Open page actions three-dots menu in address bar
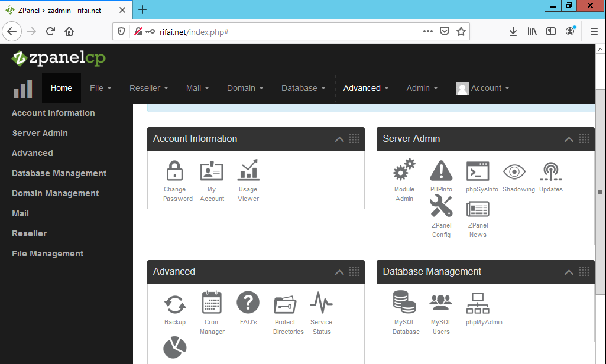The height and width of the screenshot is (364, 606). (428, 31)
